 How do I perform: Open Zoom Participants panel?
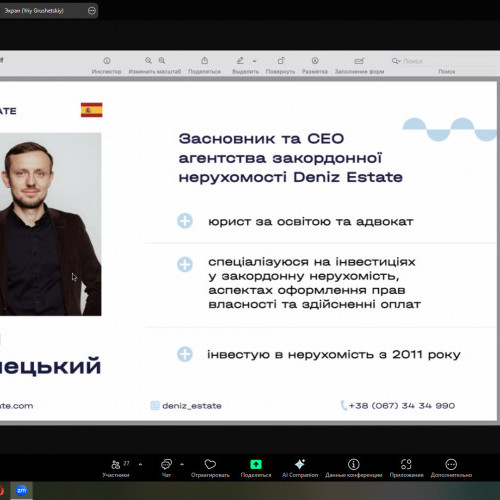(116, 468)
